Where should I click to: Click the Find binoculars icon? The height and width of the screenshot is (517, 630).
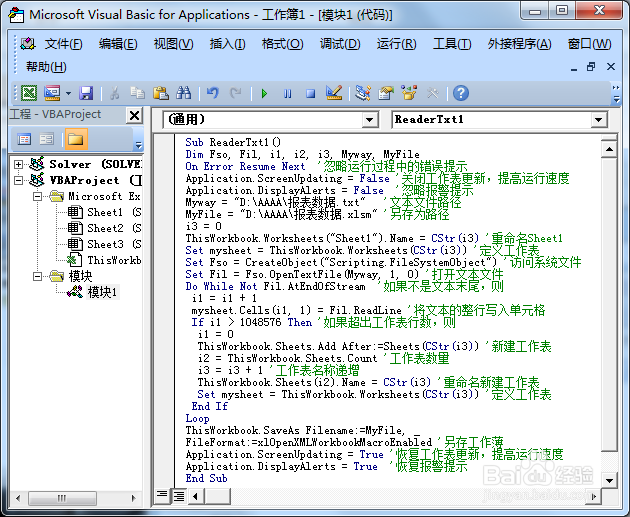[184, 93]
